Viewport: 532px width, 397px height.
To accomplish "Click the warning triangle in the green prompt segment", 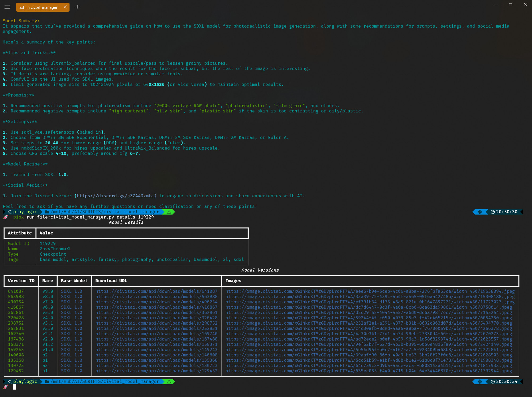I will tap(169, 212).
